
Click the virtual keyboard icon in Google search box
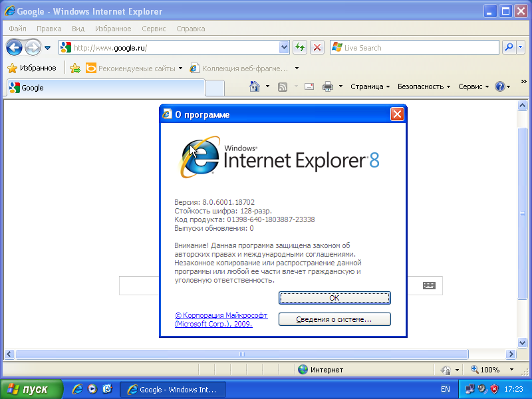coord(429,286)
